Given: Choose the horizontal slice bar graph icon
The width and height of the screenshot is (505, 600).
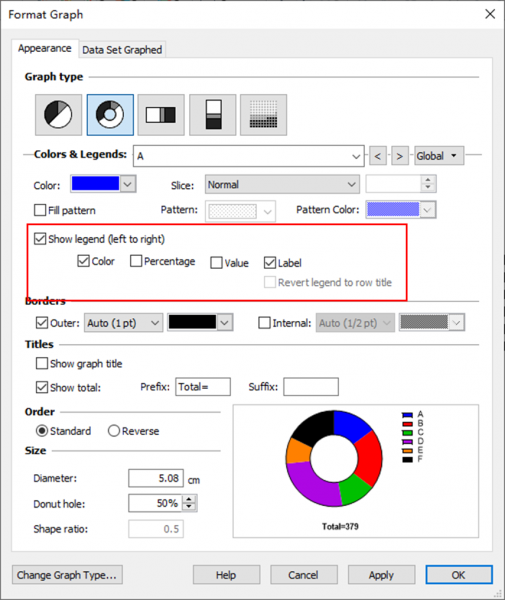Looking at the screenshot, I should tap(161, 115).
